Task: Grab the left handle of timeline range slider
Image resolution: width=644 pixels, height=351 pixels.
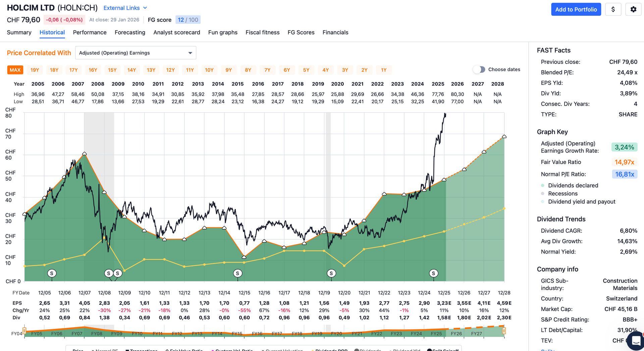Action: click(24, 331)
